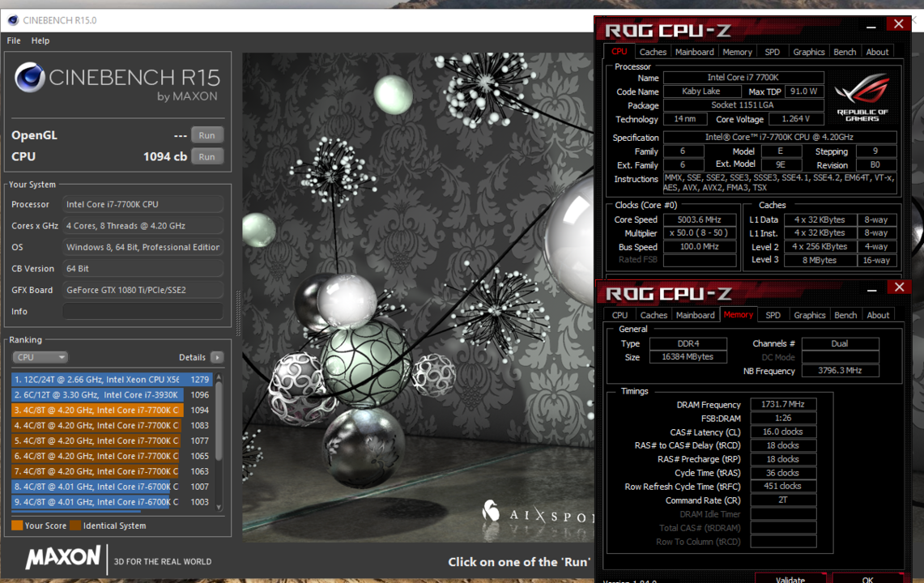Click the empty Info input field
Screen dimensions: 924x583
pyautogui.click(x=143, y=311)
